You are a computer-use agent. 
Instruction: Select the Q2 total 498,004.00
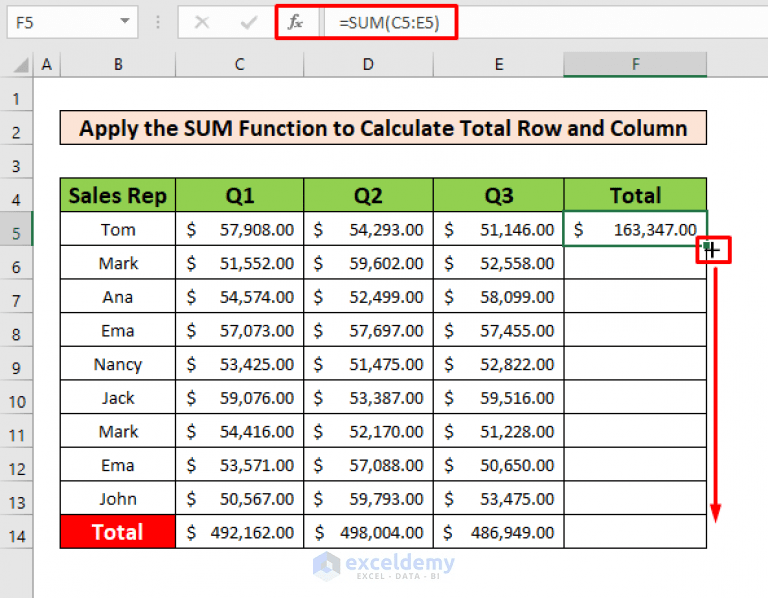[368, 532]
